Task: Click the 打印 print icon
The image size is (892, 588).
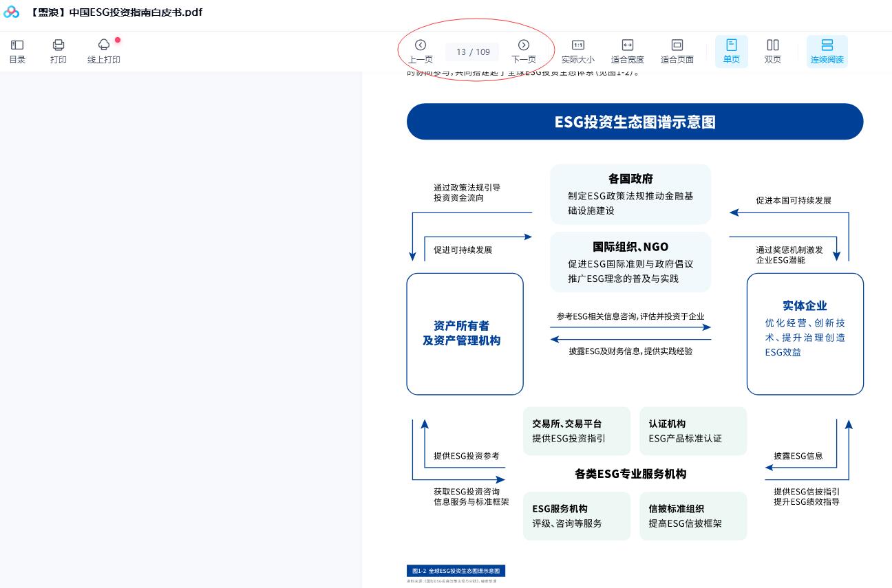Action: coord(59,52)
